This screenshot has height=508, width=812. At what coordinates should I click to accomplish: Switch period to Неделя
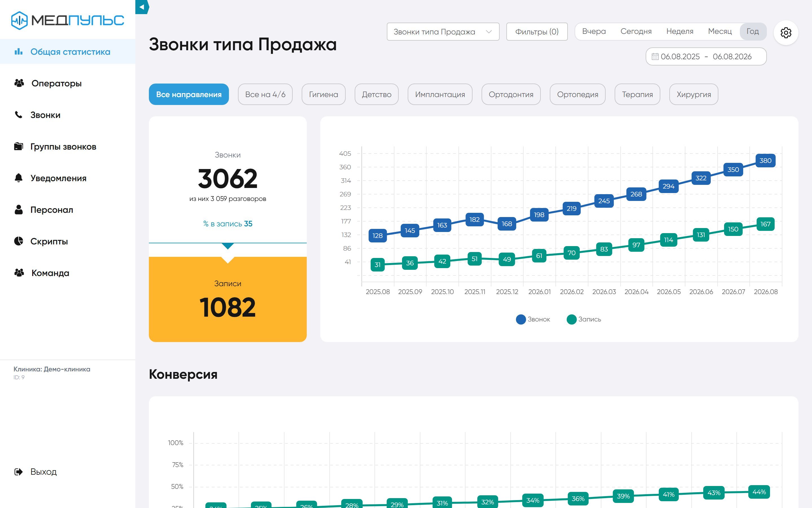[679, 31]
